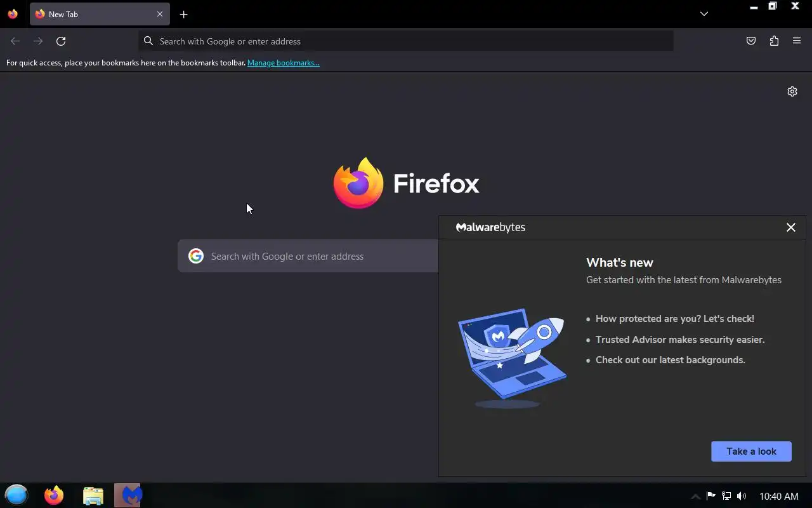This screenshot has width=812, height=508.
Task: Open the Extensions puzzle icon
Action: tap(774, 41)
